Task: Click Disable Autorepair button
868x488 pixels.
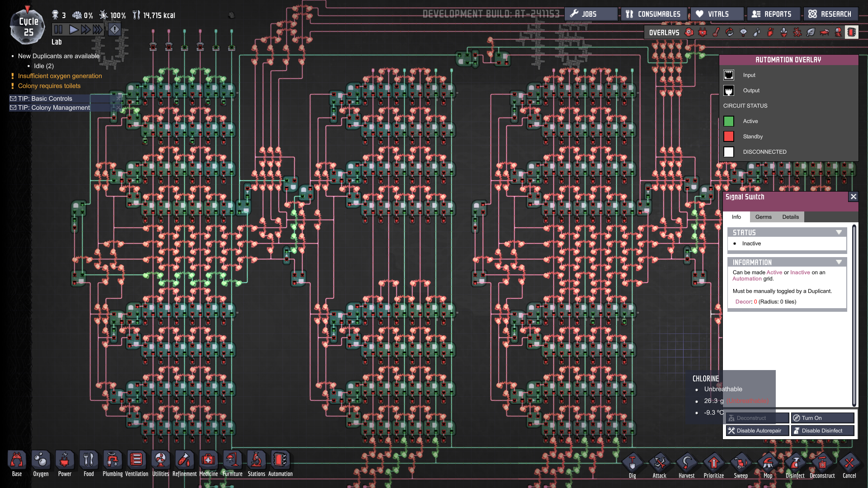Action: point(757,431)
